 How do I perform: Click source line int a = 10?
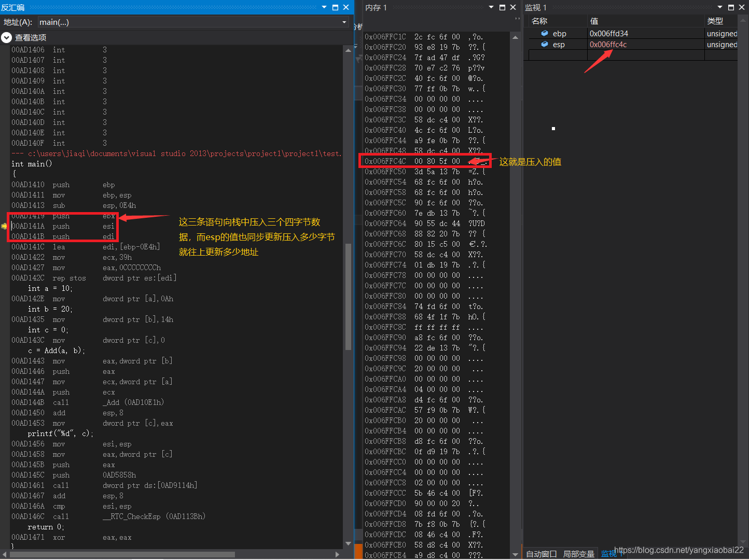50,288
